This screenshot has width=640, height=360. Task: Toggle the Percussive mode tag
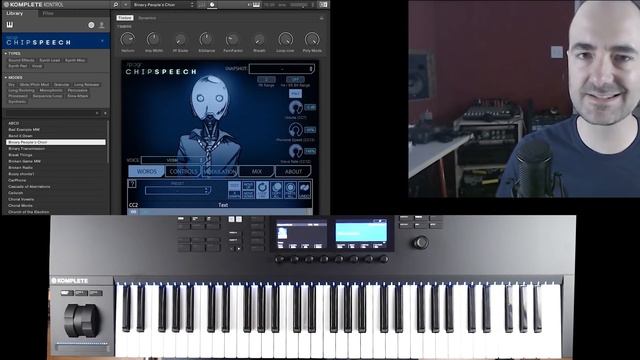click(x=78, y=90)
